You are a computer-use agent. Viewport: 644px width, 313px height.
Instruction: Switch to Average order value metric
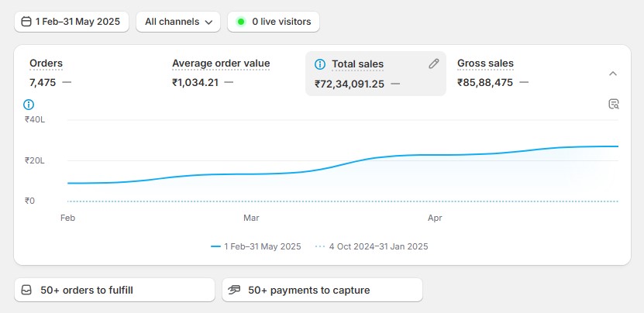click(221, 64)
